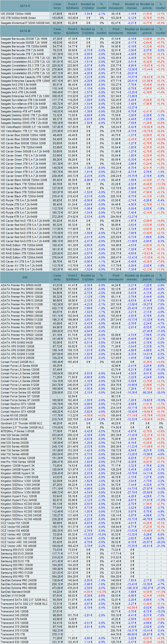Click 'Intel 730 Series 480GB'
Image resolution: width=167 pixels, height=644 pixels.
pyautogui.click(x=15, y=454)
